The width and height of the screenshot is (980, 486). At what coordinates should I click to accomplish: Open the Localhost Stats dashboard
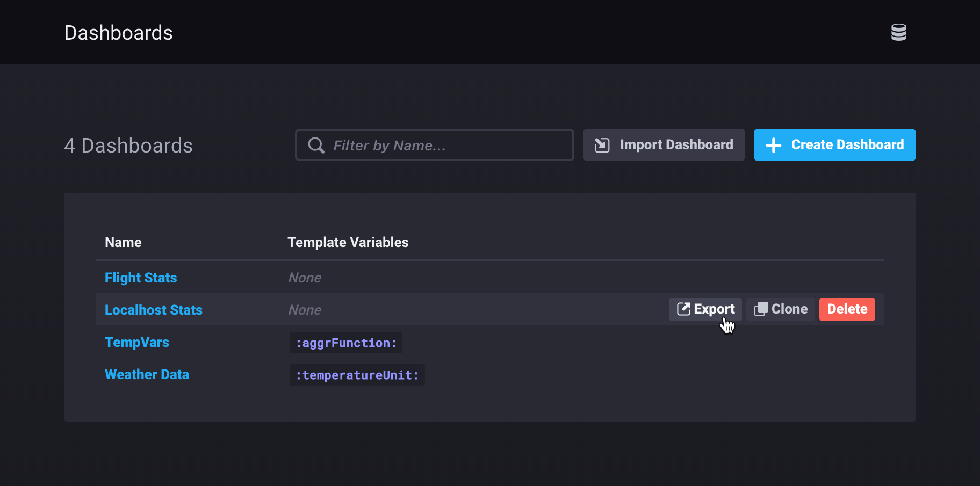(154, 310)
